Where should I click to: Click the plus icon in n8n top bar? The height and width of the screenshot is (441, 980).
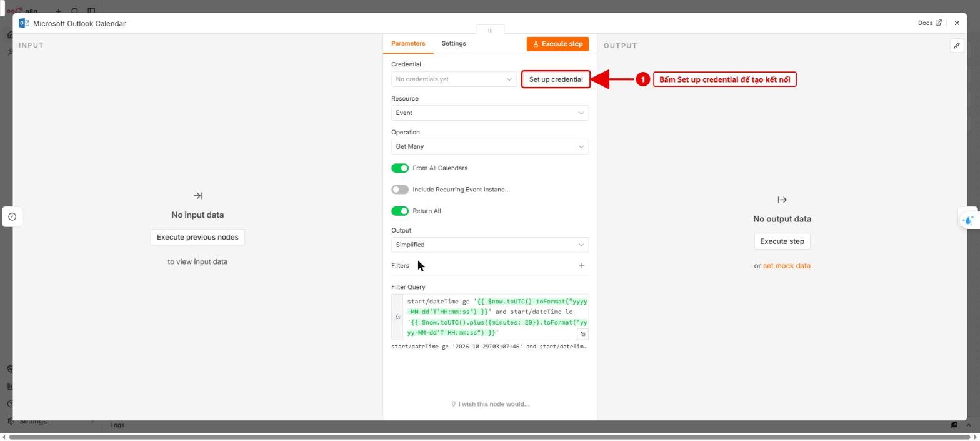tap(58, 11)
